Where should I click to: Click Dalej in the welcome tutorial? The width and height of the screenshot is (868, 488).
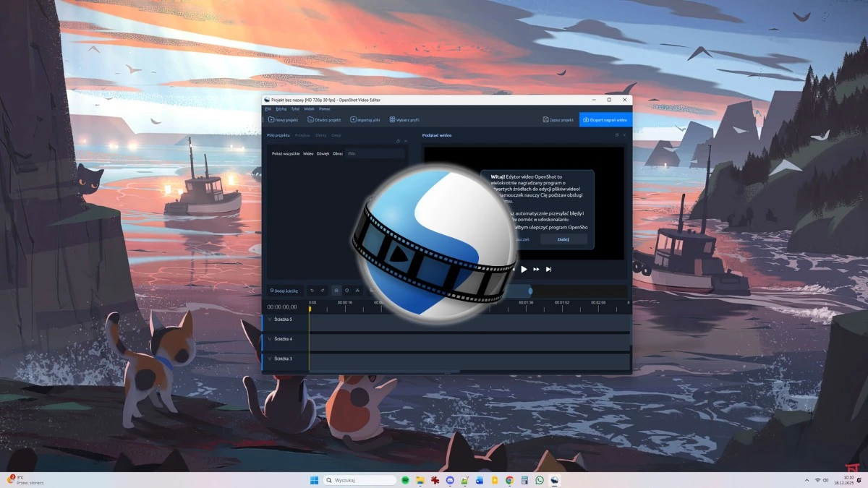[x=563, y=239]
